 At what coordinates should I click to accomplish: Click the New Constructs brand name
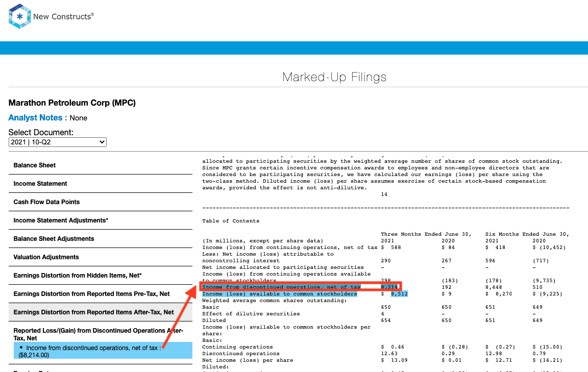[63, 16]
